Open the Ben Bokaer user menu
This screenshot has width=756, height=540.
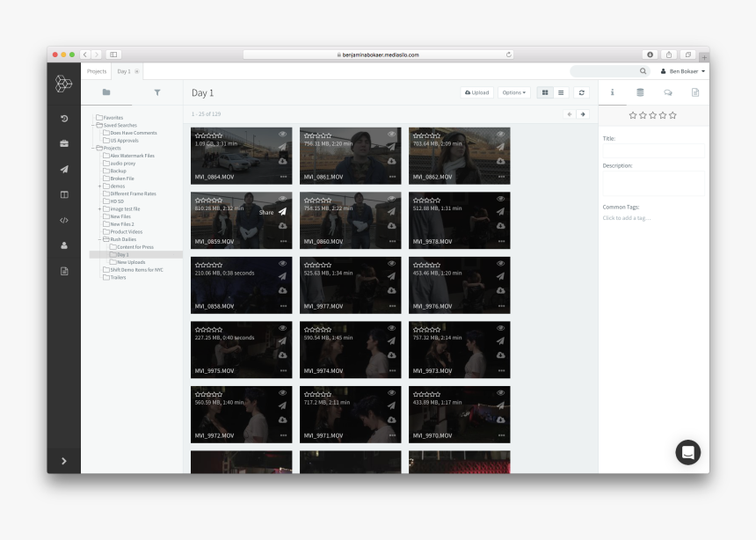pos(682,71)
